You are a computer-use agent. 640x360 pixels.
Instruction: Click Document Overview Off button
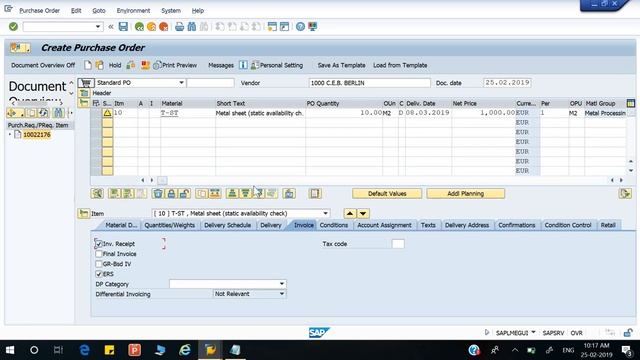(43, 65)
